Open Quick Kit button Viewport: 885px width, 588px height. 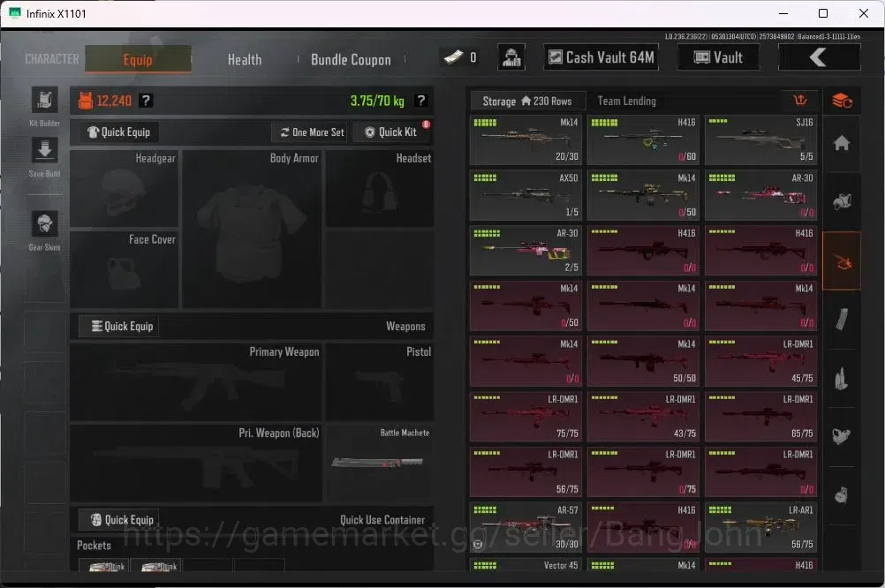[391, 132]
